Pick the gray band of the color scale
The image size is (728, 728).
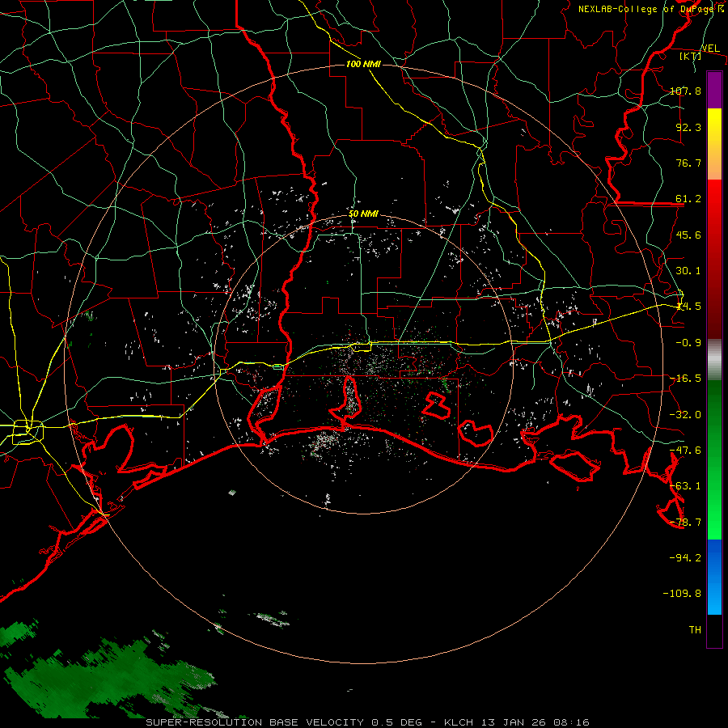[x=714, y=360]
